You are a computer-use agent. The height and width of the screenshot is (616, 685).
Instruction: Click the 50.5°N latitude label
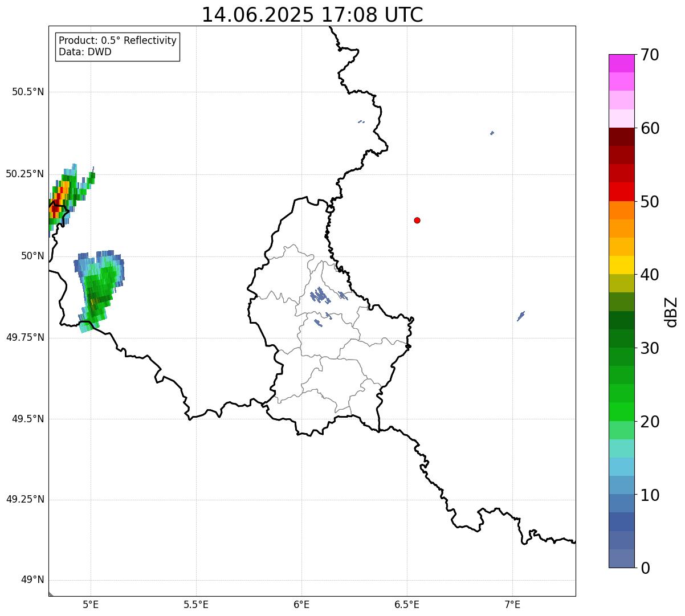tap(28, 92)
